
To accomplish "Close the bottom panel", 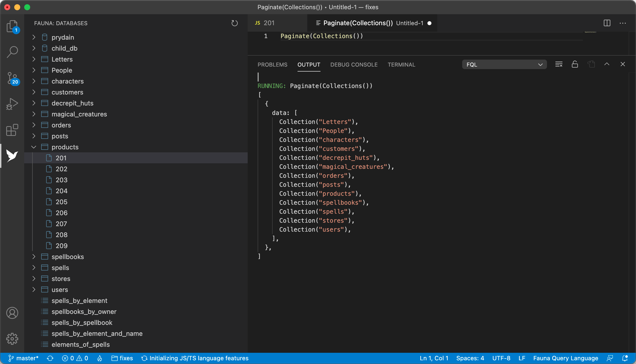I will tap(623, 65).
